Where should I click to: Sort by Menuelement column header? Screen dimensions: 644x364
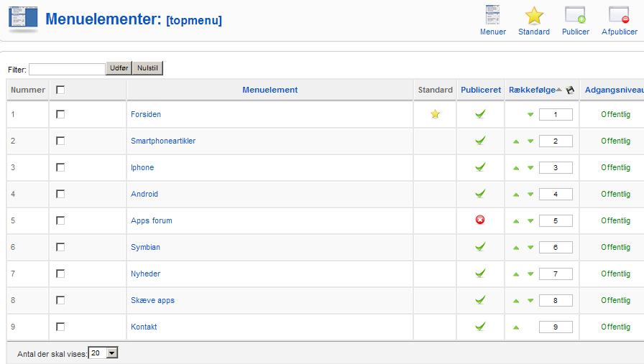coord(270,90)
